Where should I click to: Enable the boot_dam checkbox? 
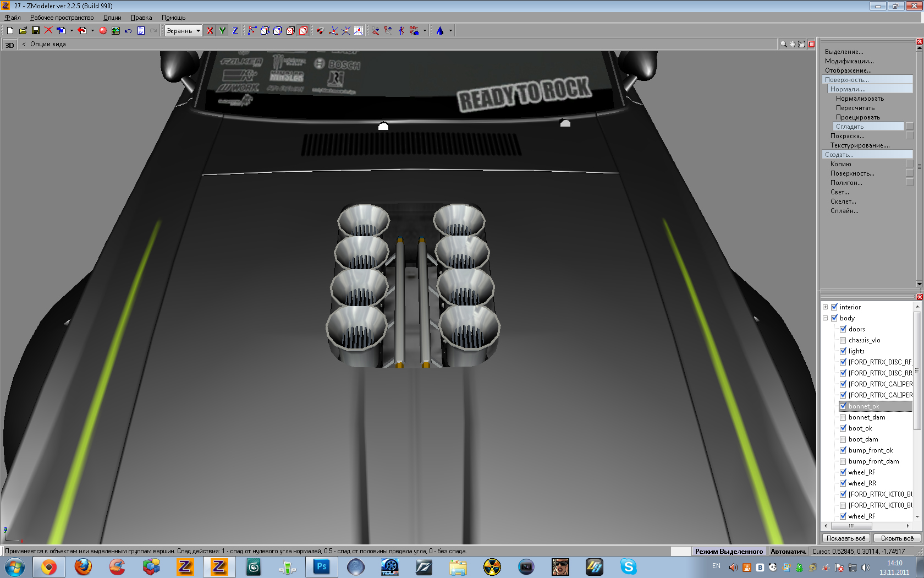click(x=843, y=439)
